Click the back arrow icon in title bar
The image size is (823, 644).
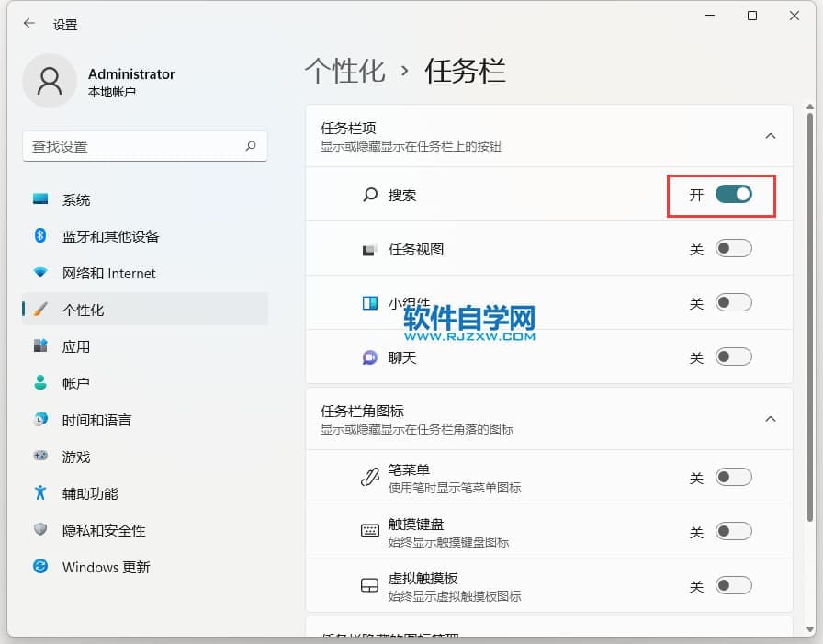(x=29, y=25)
